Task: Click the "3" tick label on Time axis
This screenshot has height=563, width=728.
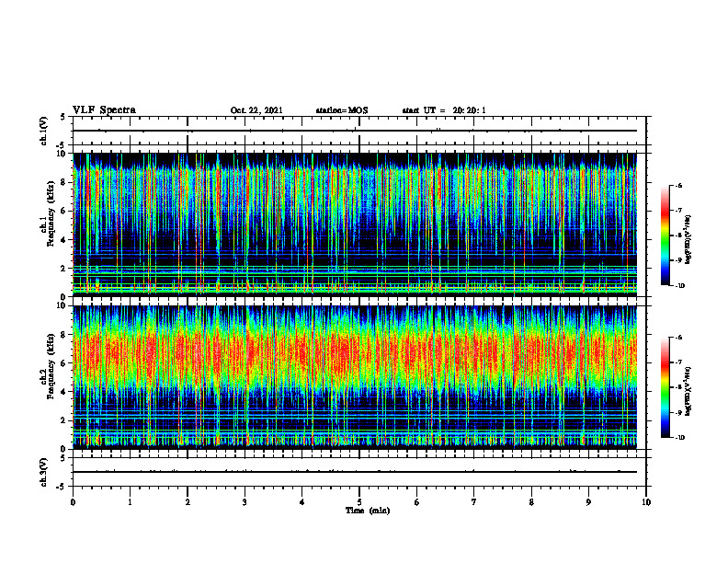Action: [245, 502]
